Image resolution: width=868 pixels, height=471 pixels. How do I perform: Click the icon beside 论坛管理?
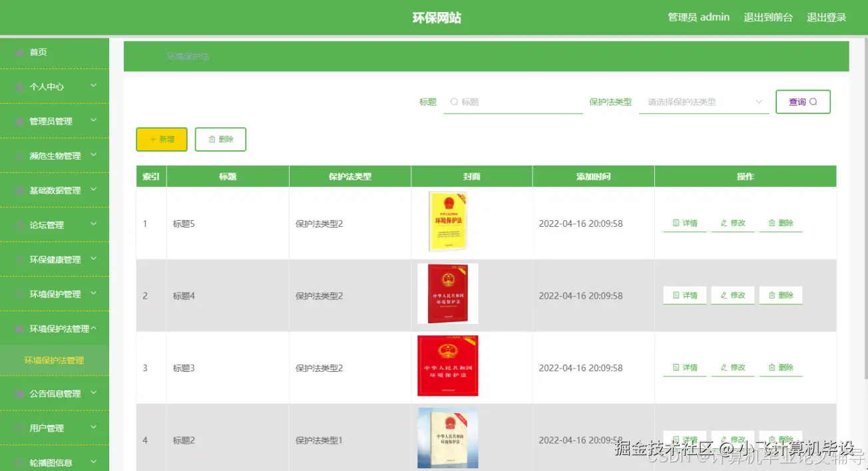pyautogui.click(x=19, y=225)
